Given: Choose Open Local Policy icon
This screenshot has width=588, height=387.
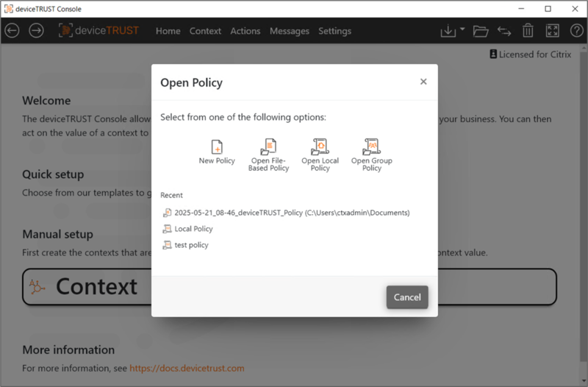Looking at the screenshot, I should pos(320,146).
